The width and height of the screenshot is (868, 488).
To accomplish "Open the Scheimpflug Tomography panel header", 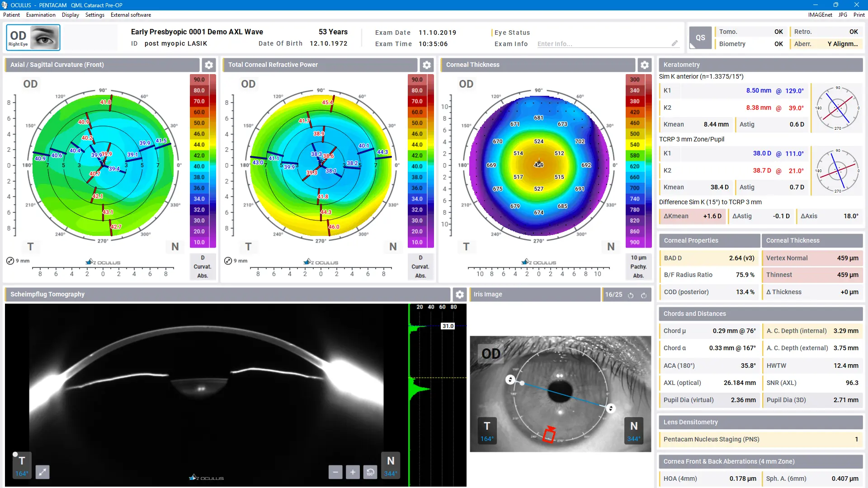I will (228, 294).
